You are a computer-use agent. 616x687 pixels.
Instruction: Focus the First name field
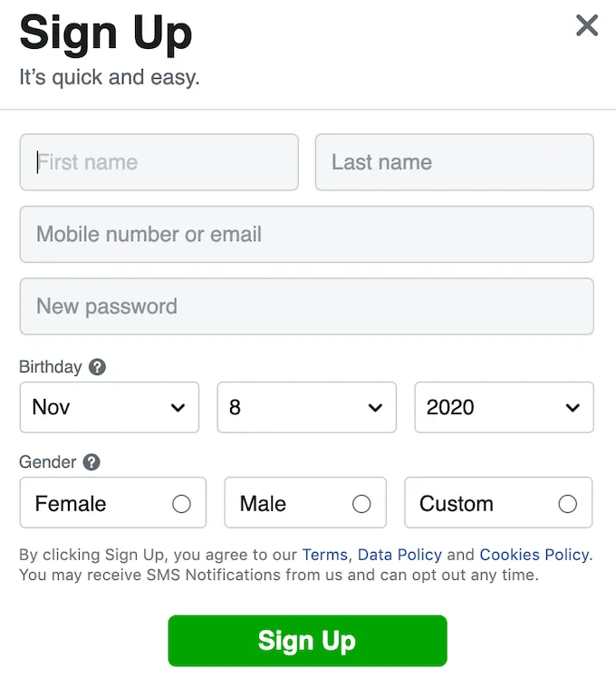(159, 162)
